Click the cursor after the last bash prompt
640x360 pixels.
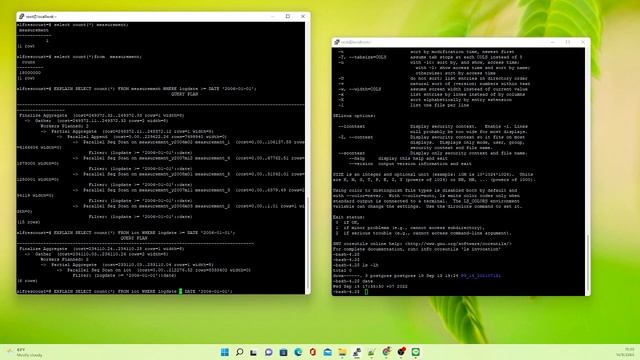[x=366, y=292]
